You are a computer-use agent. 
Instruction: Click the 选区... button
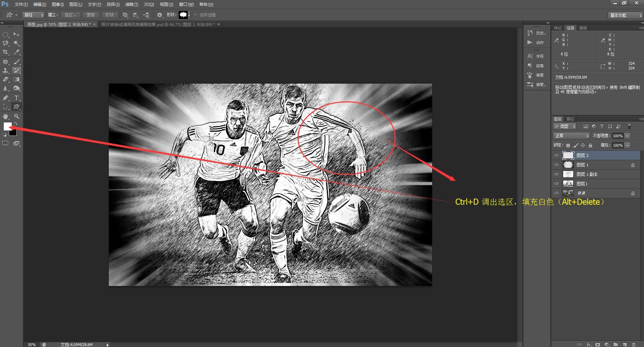click(70, 15)
